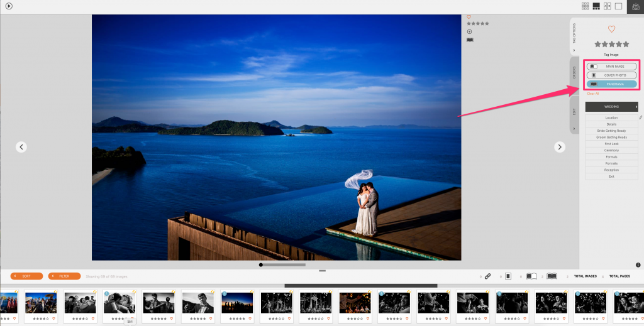Screen dimensions: 644x326
Task: Switch to side-by-side compare view
Action: pyautogui.click(x=608, y=6)
